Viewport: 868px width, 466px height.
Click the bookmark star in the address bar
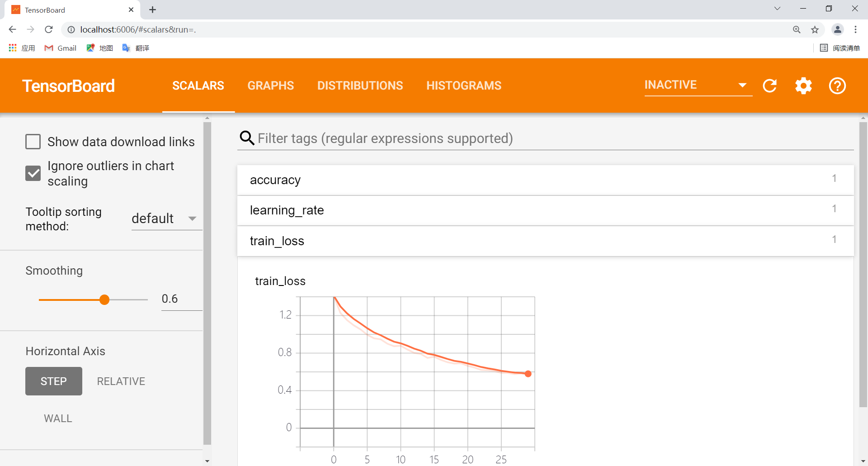[x=815, y=29]
